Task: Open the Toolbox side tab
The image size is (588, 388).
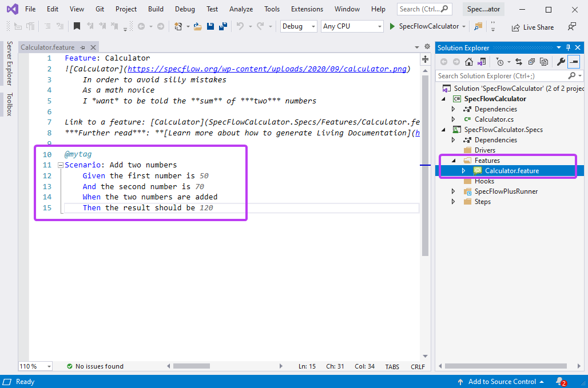Action: click(x=9, y=104)
